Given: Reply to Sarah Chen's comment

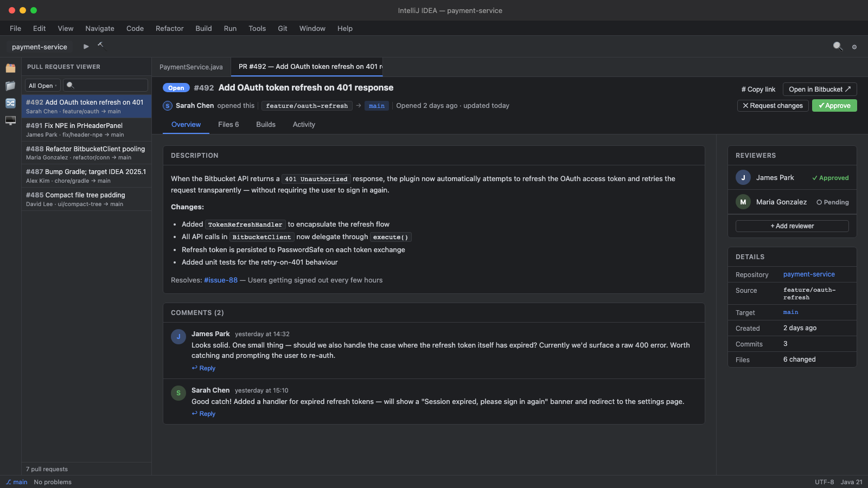Looking at the screenshot, I should click(203, 414).
